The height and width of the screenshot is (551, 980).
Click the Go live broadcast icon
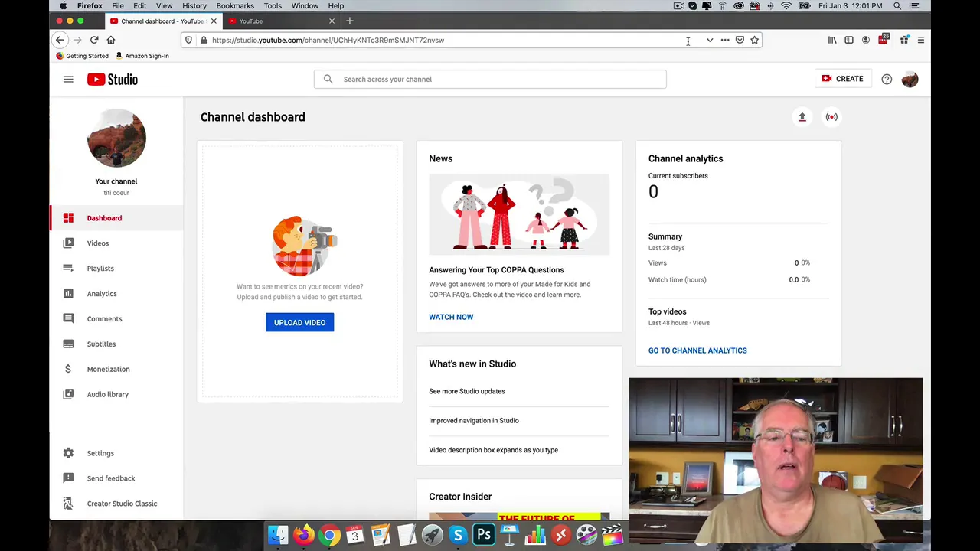point(831,117)
